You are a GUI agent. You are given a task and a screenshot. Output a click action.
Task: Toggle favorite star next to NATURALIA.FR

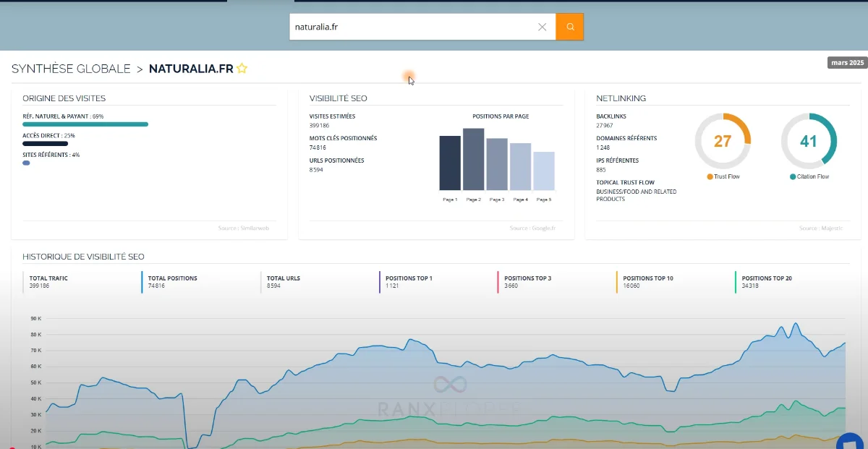[x=242, y=69]
